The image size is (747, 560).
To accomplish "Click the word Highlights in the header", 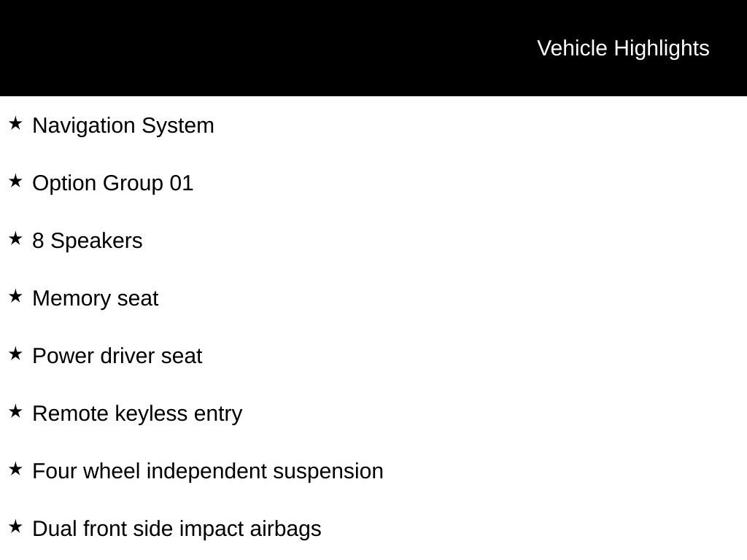I will point(662,49).
